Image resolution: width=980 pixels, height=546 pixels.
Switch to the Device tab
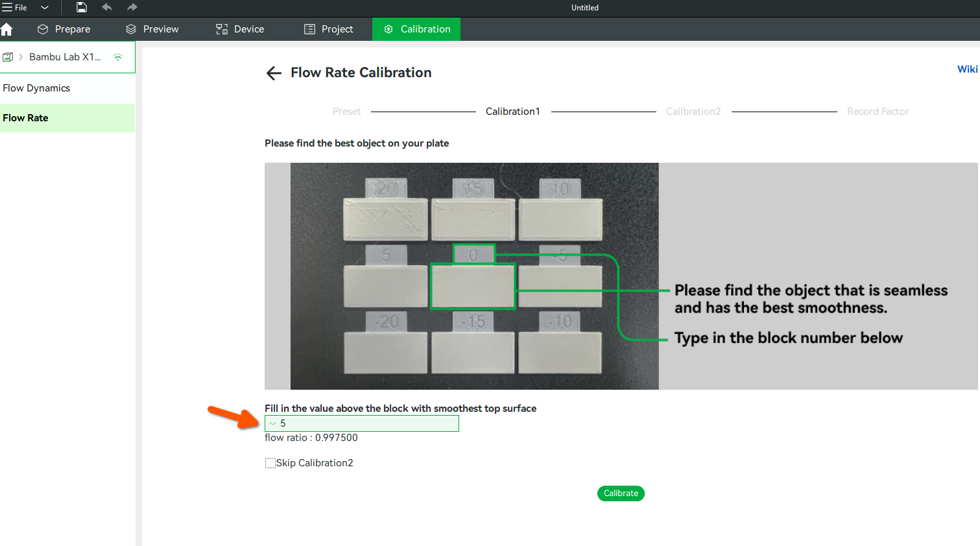[x=240, y=29]
